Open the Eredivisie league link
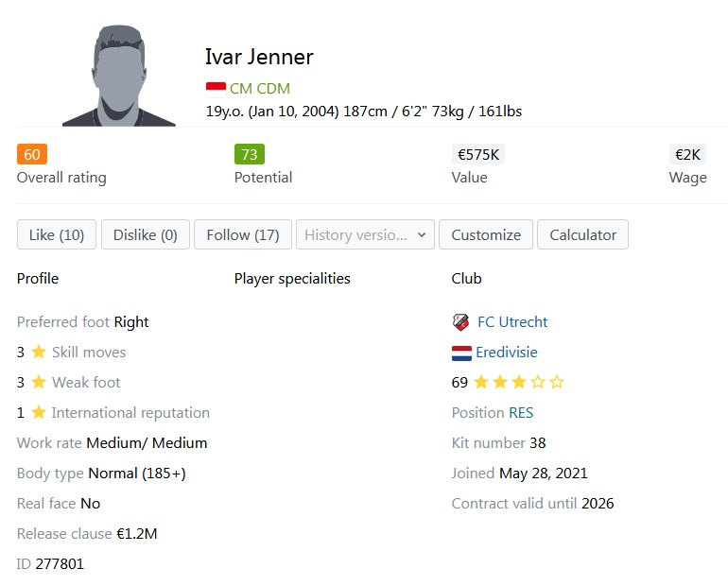The image size is (728, 586). click(x=507, y=353)
